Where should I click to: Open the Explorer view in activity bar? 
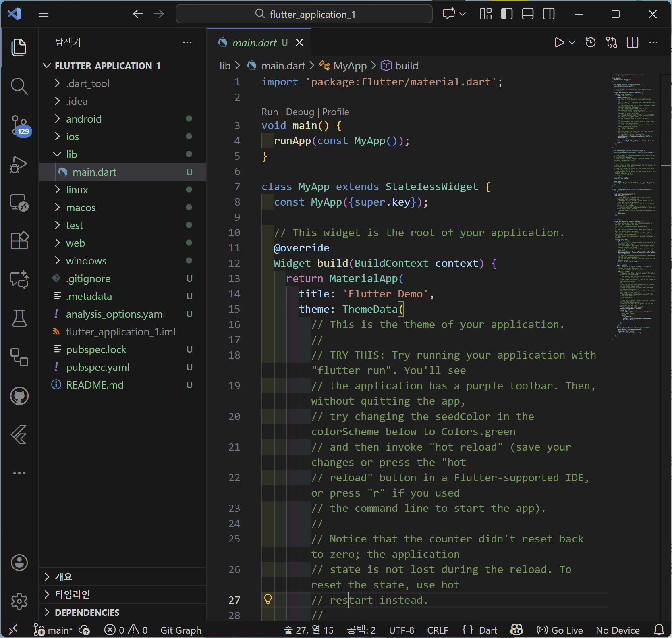coord(19,48)
